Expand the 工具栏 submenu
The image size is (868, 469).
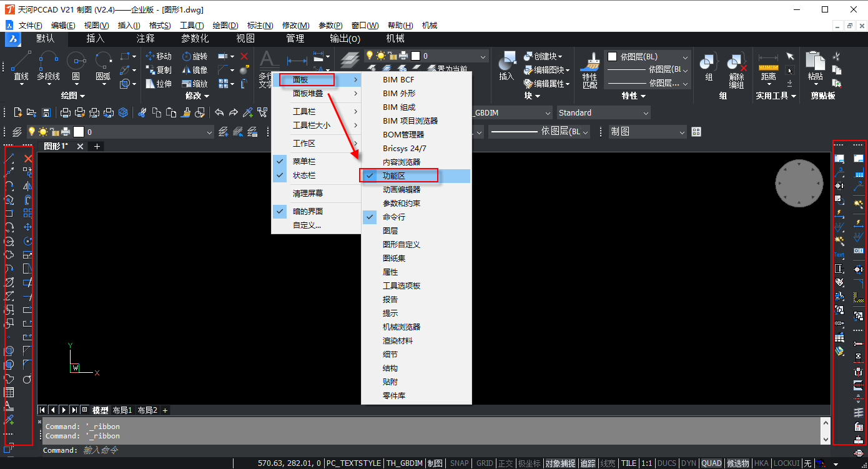(x=315, y=111)
